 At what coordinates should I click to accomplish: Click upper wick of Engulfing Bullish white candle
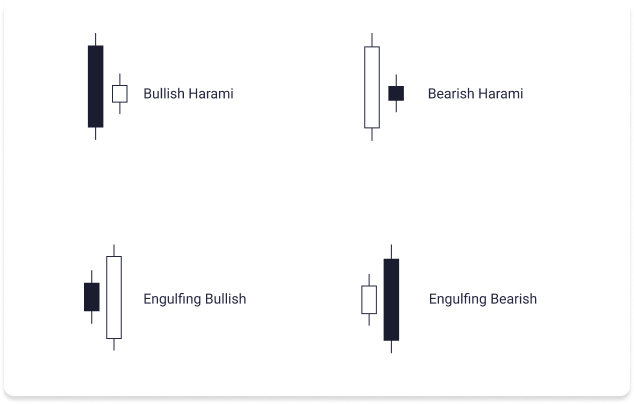[114, 249]
